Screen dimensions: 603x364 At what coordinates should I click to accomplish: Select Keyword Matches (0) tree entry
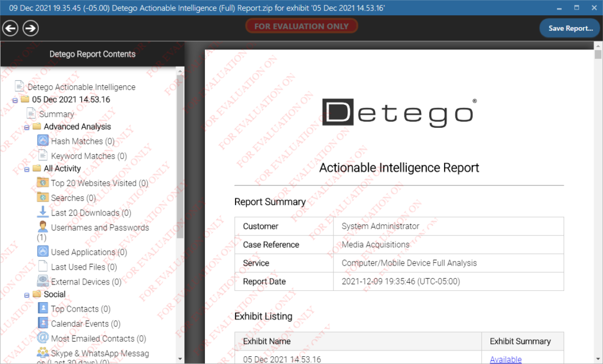pyautogui.click(x=89, y=156)
